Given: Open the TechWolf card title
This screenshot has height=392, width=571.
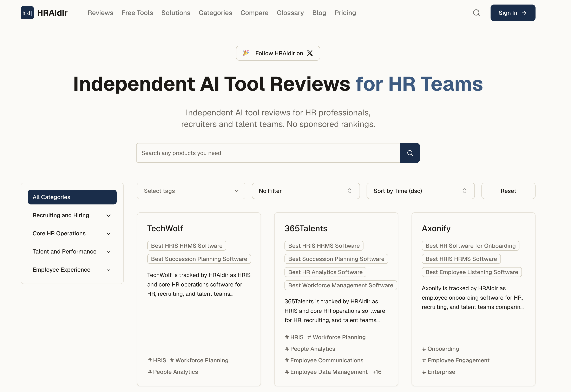Looking at the screenshot, I should coord(165,228).
